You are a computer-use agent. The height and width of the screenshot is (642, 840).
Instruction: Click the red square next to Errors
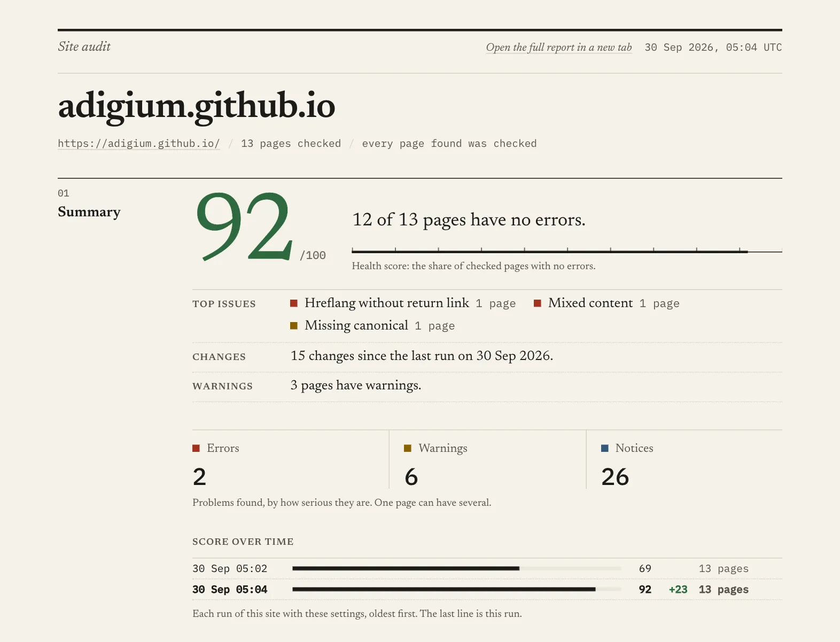[196, 448]
